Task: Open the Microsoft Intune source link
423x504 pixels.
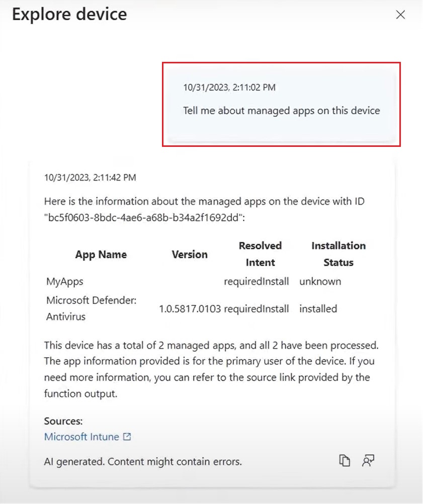Action: tap(81, 437)
